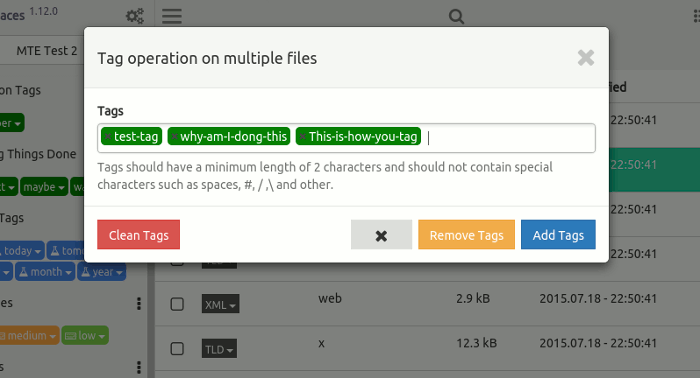The width and height of the screenshot is (700, 378).
Task: Open settings gears icon
Action: coord(134,16)
